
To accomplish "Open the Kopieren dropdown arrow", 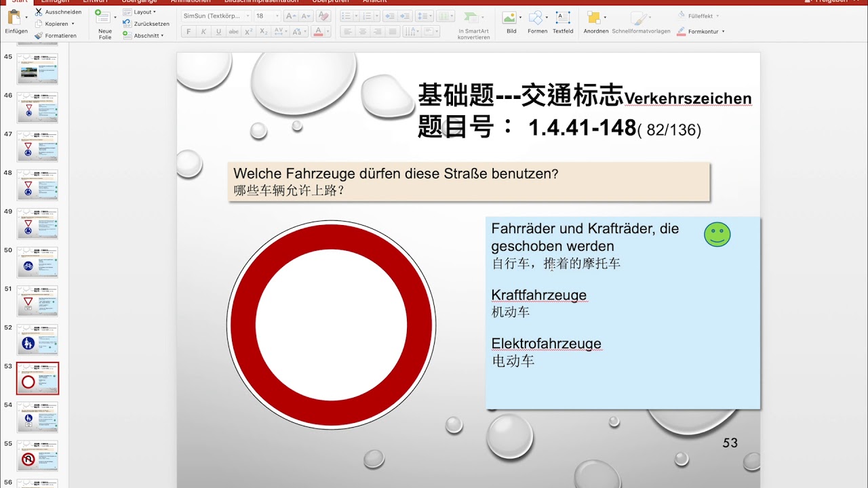I will [73, 24].
